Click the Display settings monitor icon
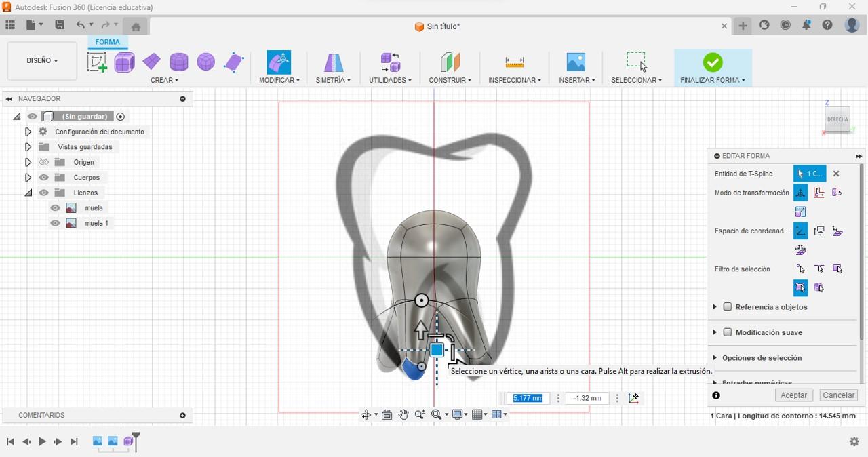Screen dimensions: 868x457 coord(458,415)
